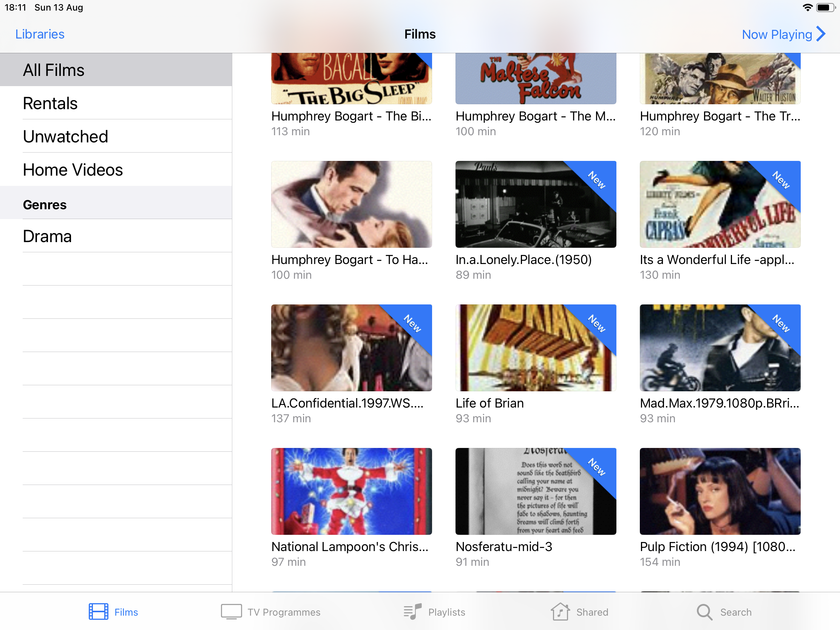This screenshot has width=840, height=630.
Task: Filter by Drama genre
Action: (x=116, y=236)
